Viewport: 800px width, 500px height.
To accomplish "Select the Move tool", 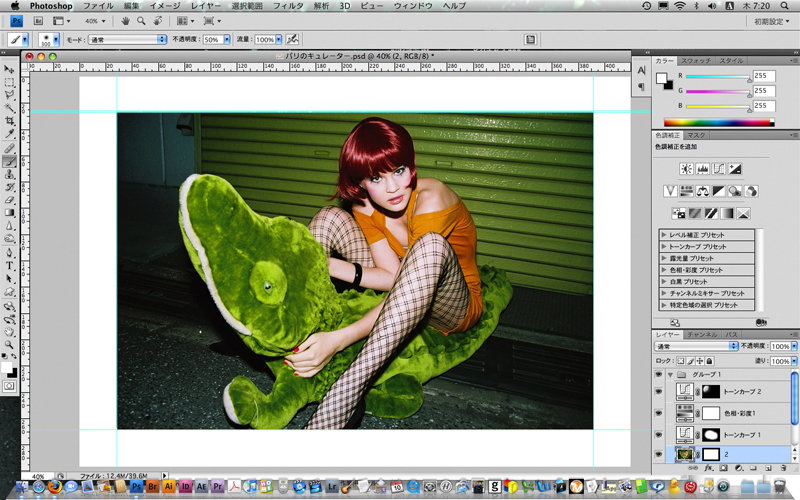I will (9, 69).
